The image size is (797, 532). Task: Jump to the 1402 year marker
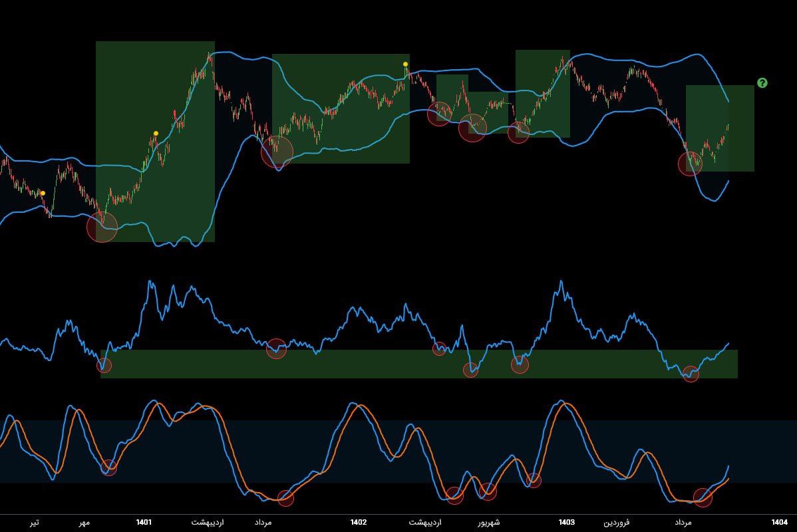358,523
